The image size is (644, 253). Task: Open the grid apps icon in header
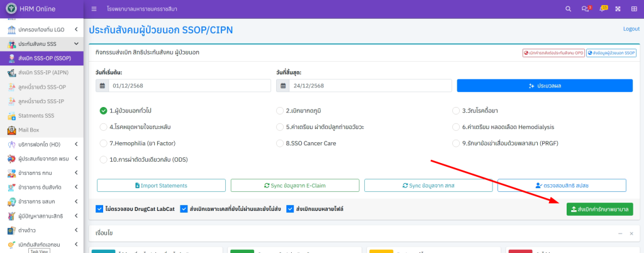pyautogui.click(x=618, y=9)
